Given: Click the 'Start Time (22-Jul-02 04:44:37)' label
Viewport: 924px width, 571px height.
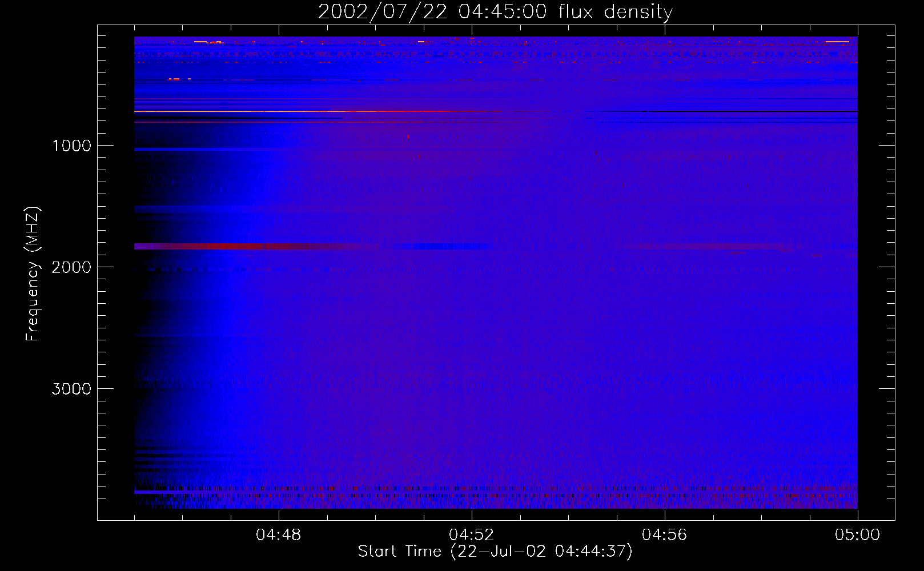Looking at the screenshot, I should point(495,552).
